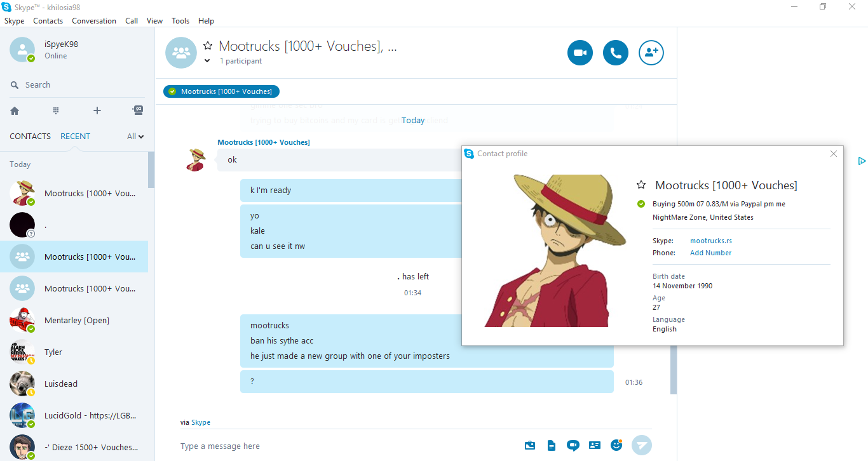Viewport: 868px width, 461px height.
Task: Send a video message icon
Action: [573, 445]
